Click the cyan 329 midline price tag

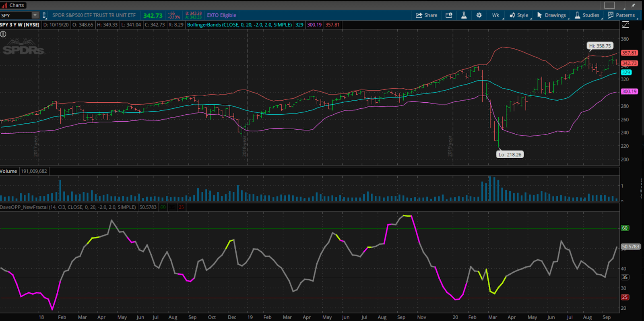pos(626,72)
